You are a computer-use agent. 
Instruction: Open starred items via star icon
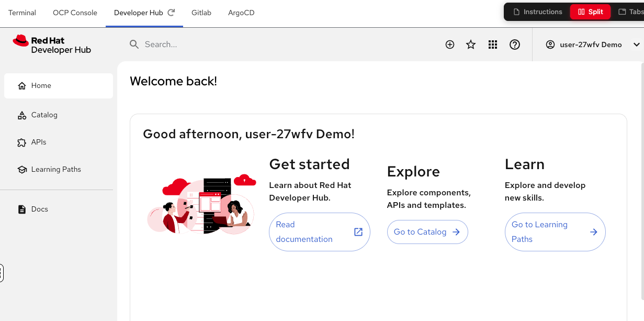point(471,45)
